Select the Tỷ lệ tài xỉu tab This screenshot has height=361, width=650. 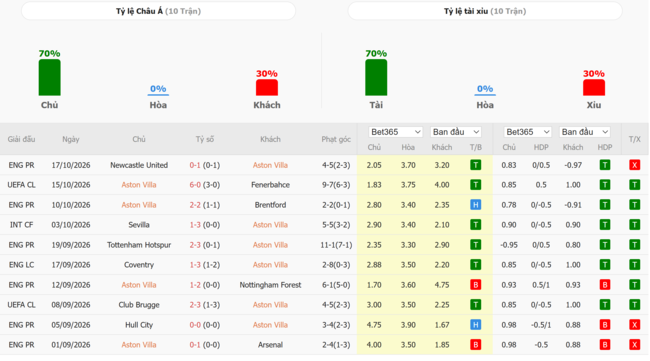point(485,11)
